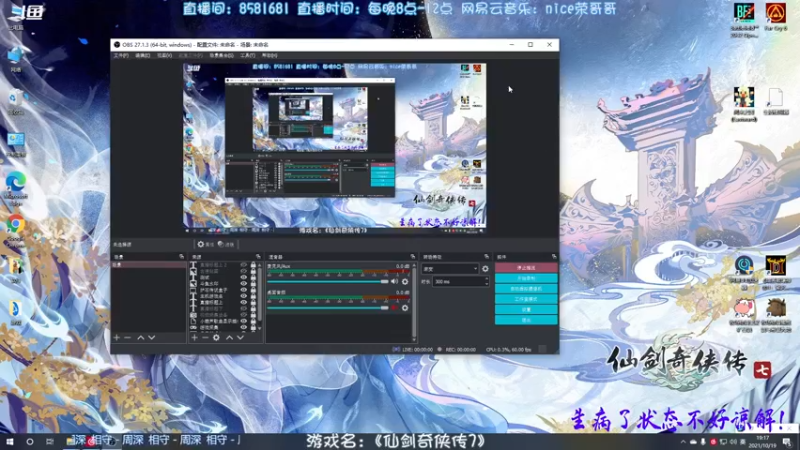The image size is (800, 450).
Task: Toggle lock of 测试 source
Action: click(x=253, y=278)
